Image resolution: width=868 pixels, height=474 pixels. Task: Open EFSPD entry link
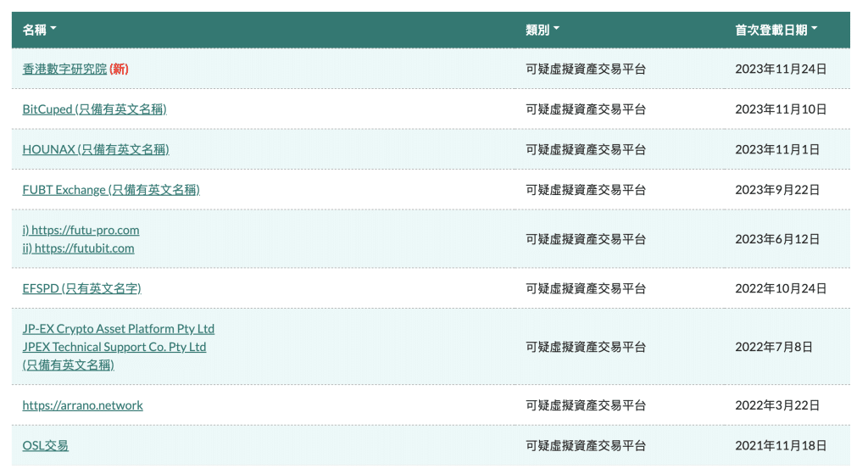(x=81, y=288)
